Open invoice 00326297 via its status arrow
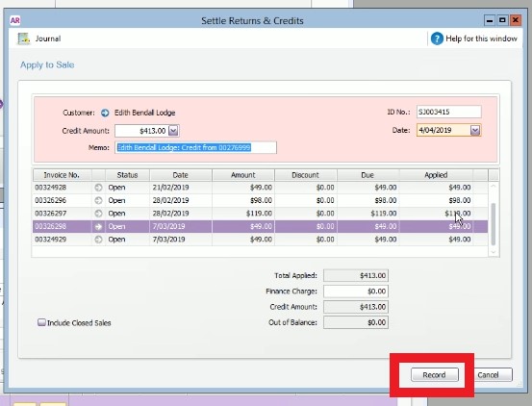Image resolution: width=532 pixels, height=406 pixels. 98,214
